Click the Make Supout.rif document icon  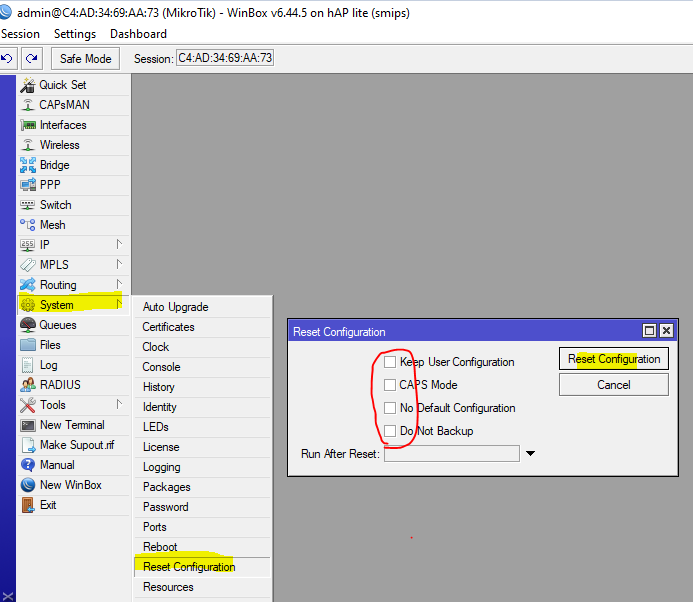(27, 445)
